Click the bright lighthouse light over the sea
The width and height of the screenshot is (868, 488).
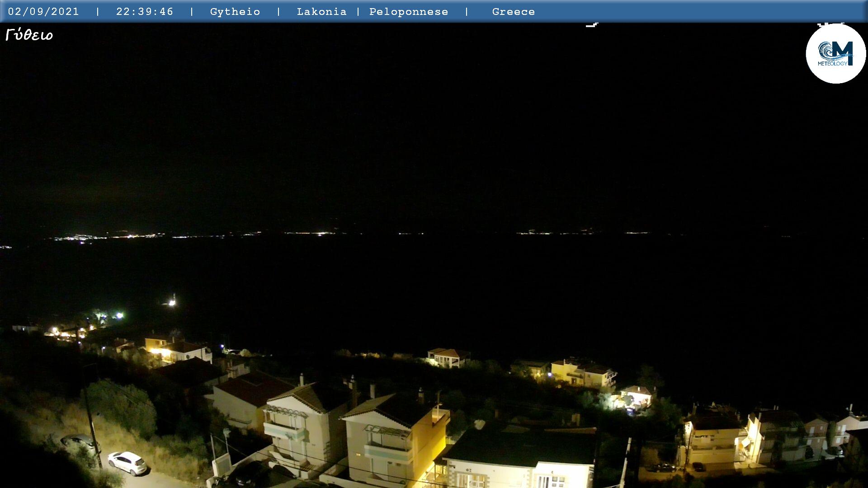point(172,302)
